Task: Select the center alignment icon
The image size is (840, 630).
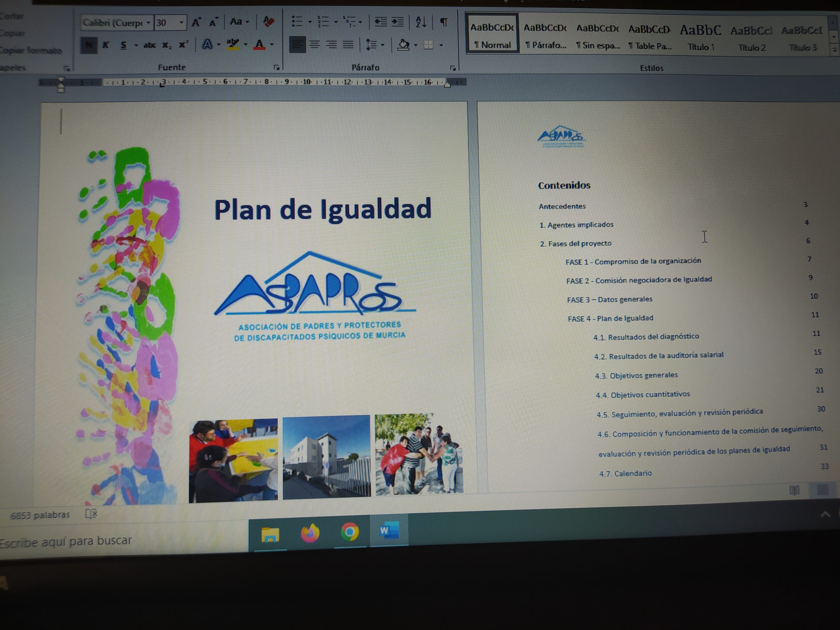Action: pyautogui.click(x=315, y=44)
